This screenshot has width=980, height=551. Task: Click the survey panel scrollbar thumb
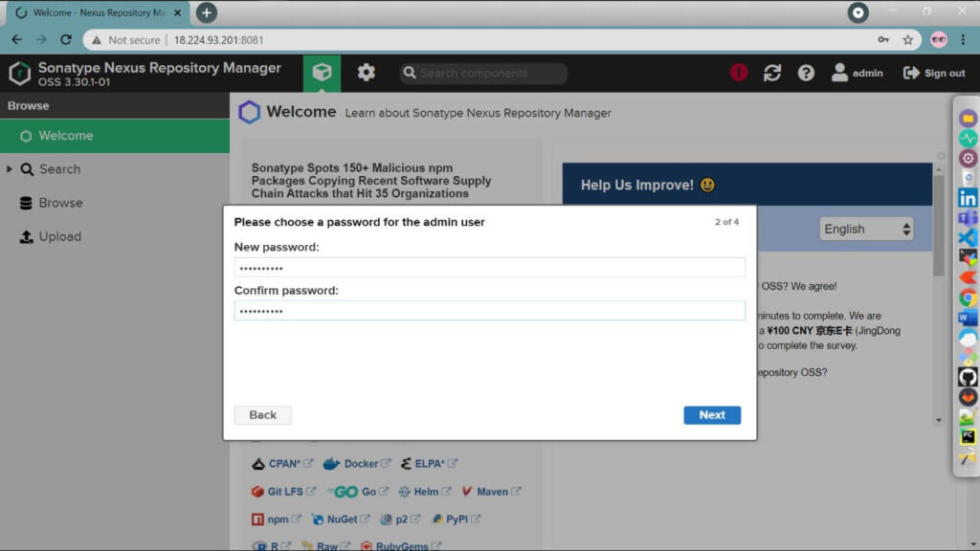click(x=939, y=225)
